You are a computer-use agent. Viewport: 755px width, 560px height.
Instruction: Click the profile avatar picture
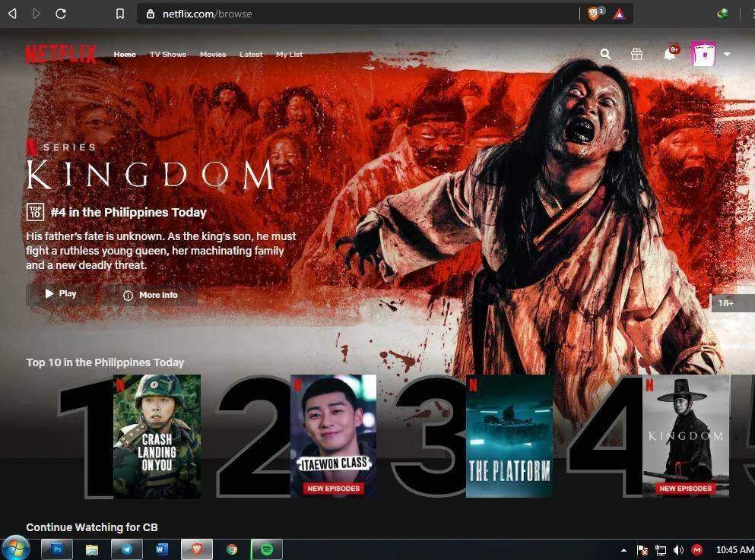703,54
